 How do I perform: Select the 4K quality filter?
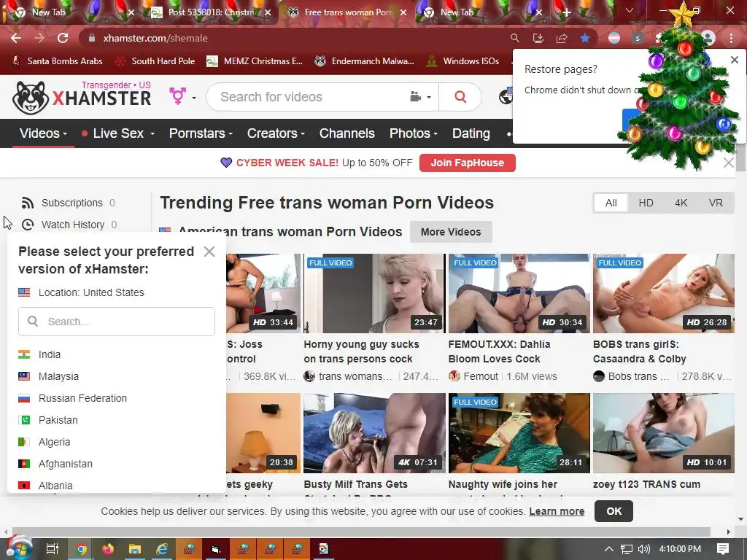click(x=681, y=203)
